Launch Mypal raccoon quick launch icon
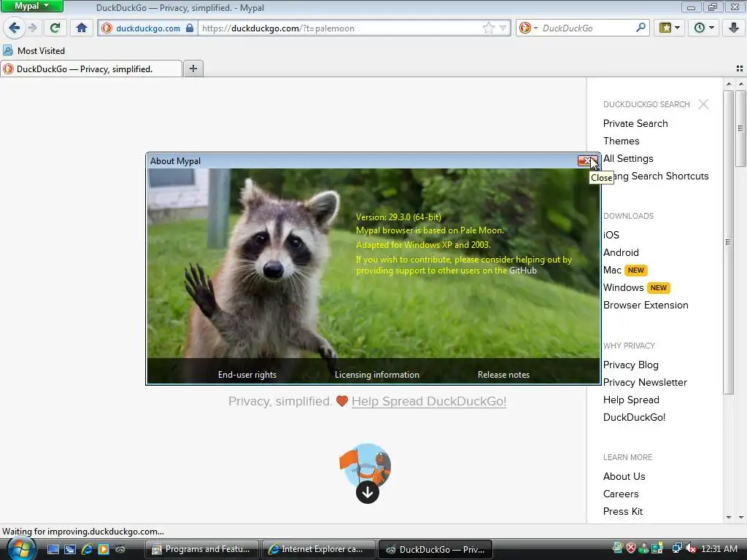747x560 pixels. click(120, 549)
